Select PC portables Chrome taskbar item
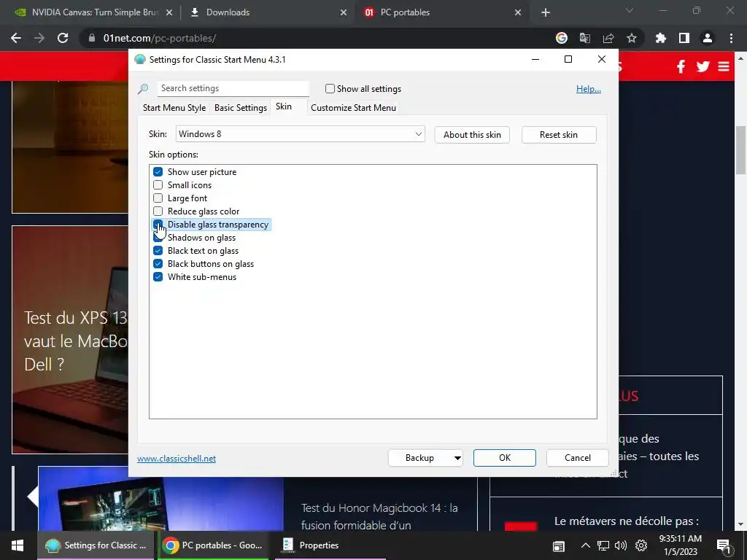747x560 pixels. click(214, 545)
